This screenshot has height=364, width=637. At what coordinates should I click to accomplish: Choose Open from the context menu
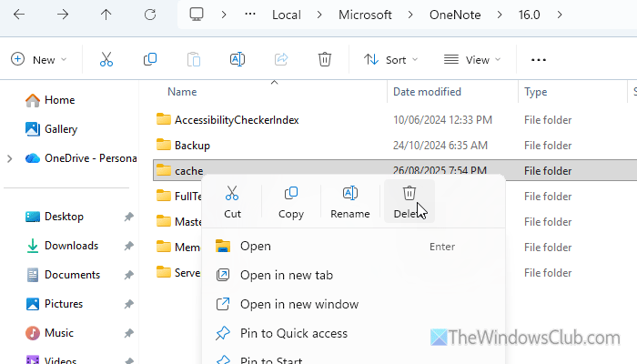[353, 247]
